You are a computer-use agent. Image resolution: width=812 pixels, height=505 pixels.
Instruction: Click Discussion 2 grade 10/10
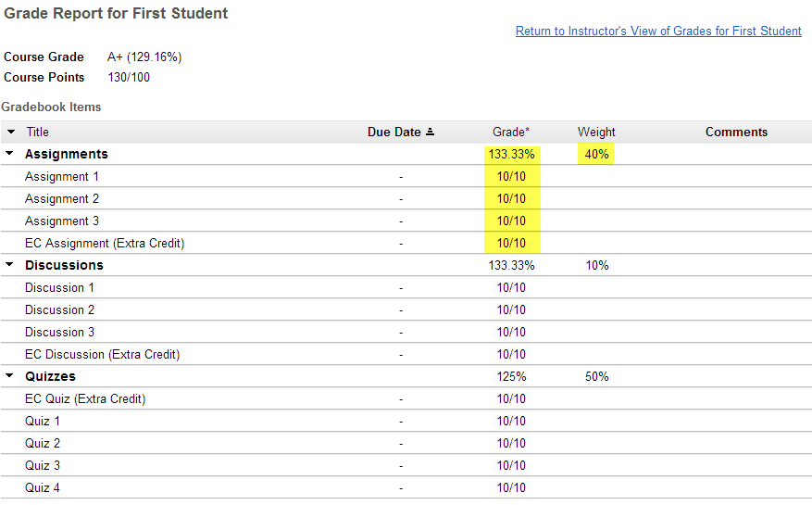pos(512,309)
